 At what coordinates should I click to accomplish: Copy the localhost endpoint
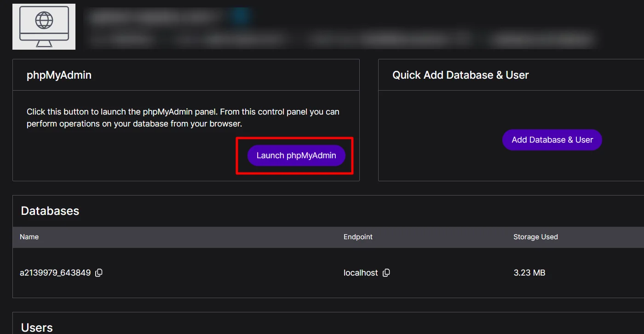click(x=386, y=273)
